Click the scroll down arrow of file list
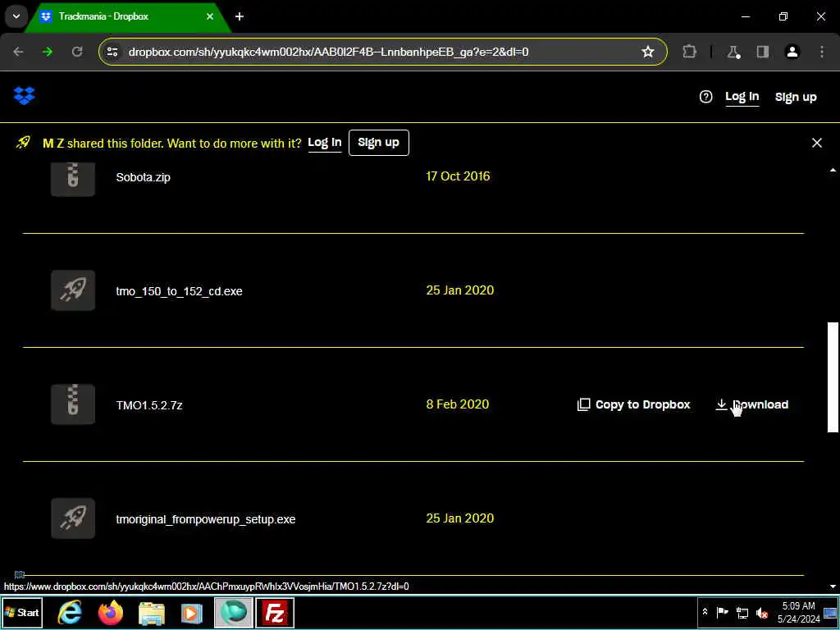840x630 pixels. pos(833,587)
